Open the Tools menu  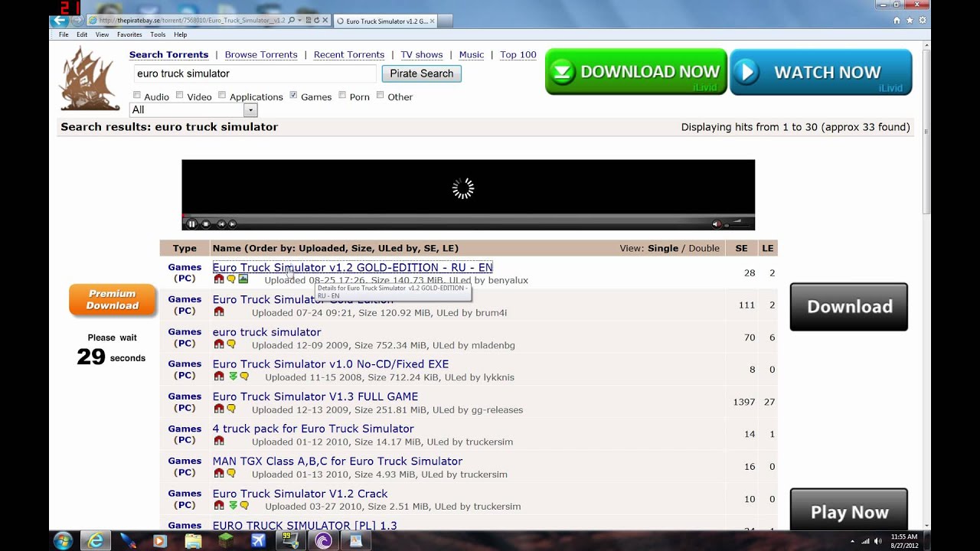click(158, 34)
